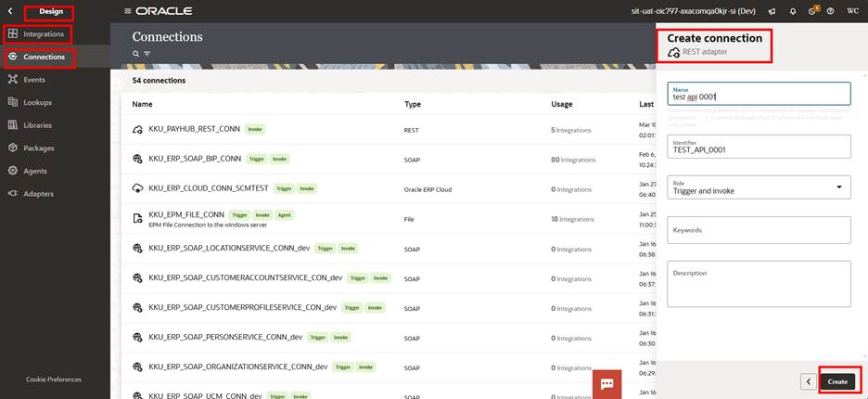Open the hamburger navigation menu

tap(128, 11)
